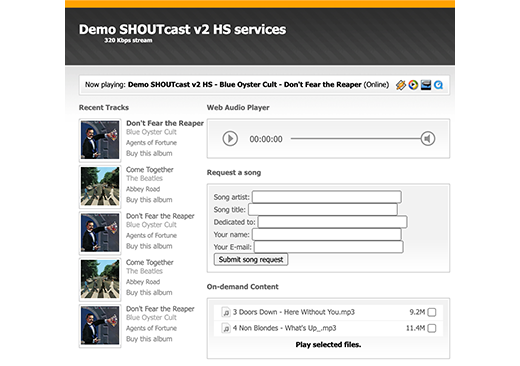520x366 pixels.
Task: Start playback in the Web Audio Player
Action: [x=230, y=139]
